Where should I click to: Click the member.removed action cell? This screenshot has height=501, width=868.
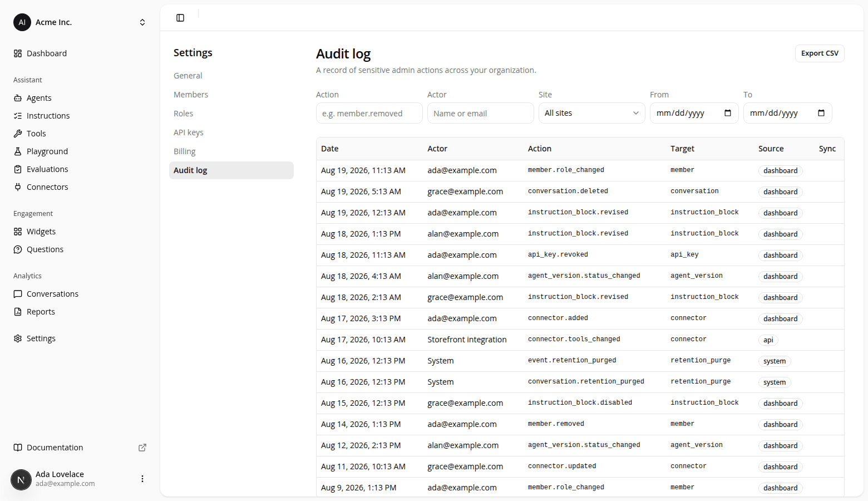coord(556,424)
